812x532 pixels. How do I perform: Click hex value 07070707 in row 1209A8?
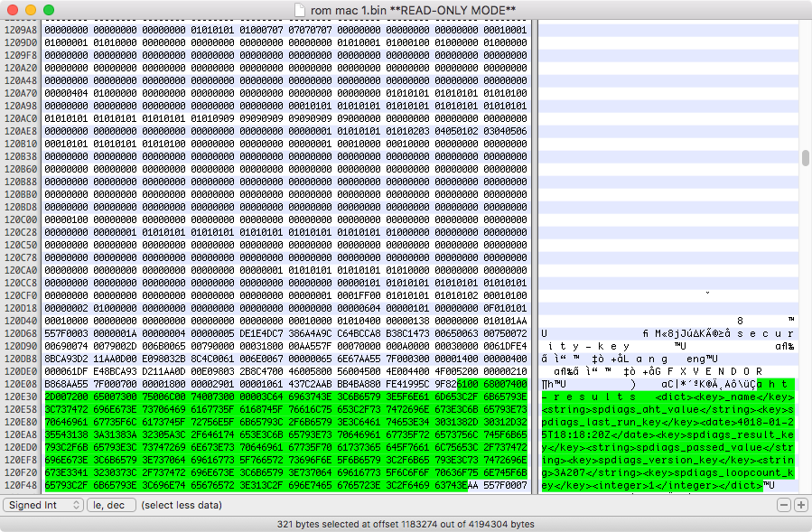click(310, 30)
